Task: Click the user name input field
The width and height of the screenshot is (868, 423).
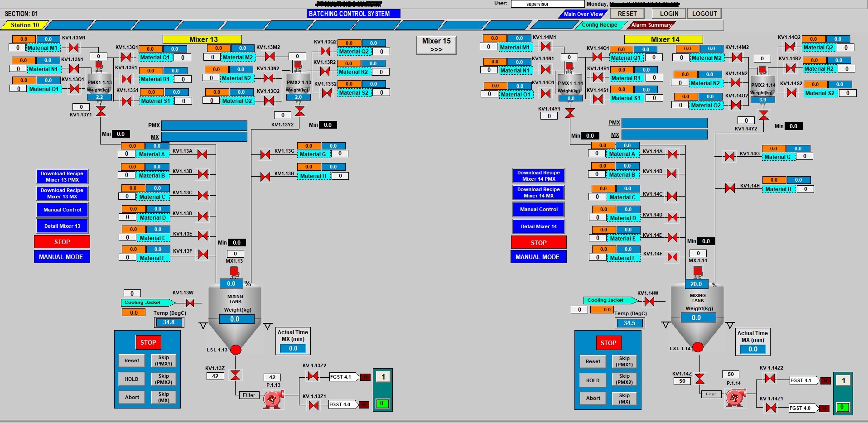Action: click(x=547, y=4)
